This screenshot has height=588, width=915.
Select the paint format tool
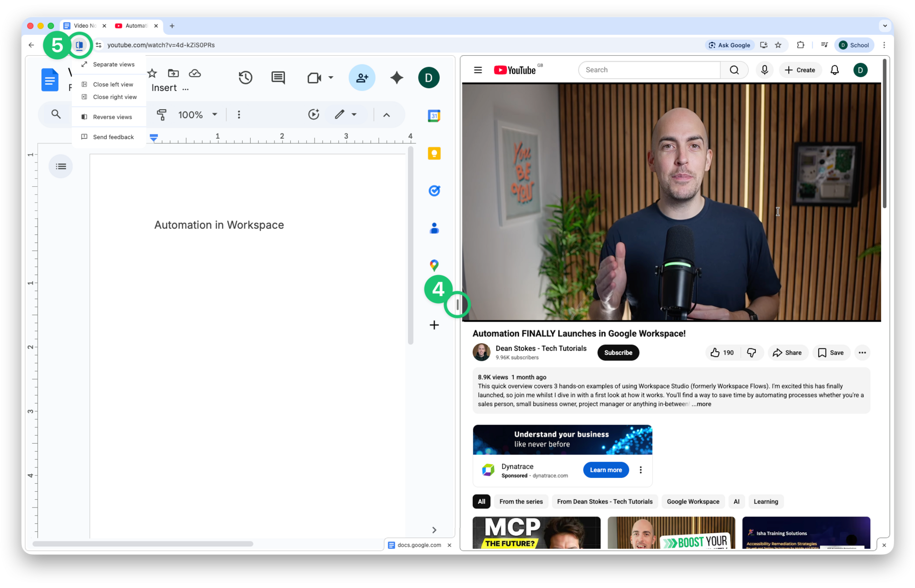(x=162, y=114)
